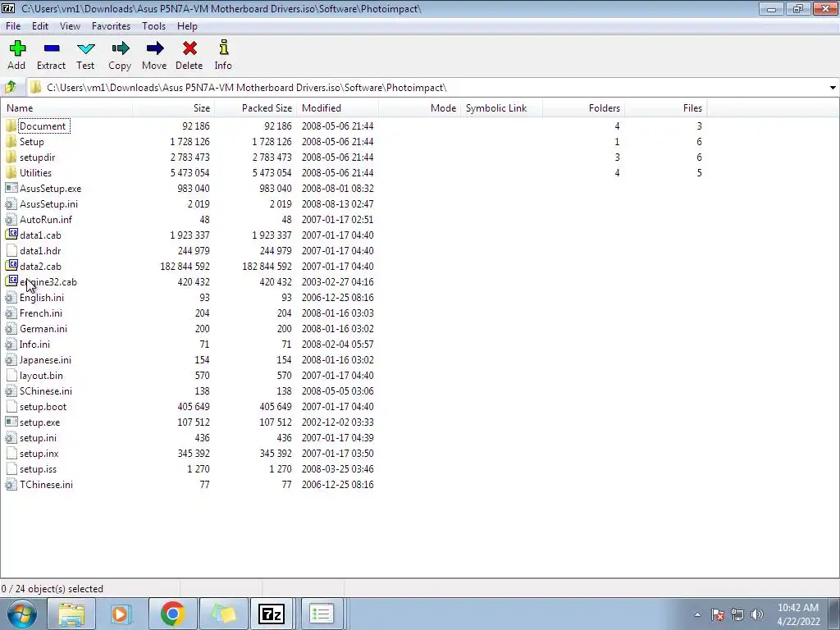Open the Edit menu
The width and height of the screenshot is (840, 630).
(x=39, y=26)
